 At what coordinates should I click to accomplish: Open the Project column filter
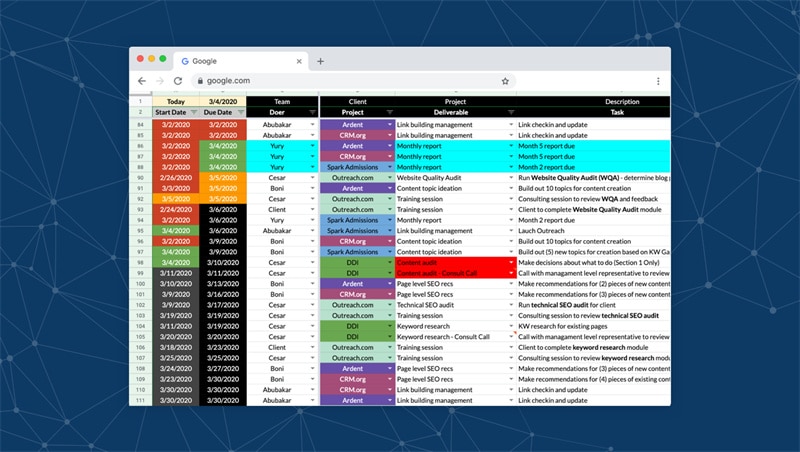(x=390, y=112)
